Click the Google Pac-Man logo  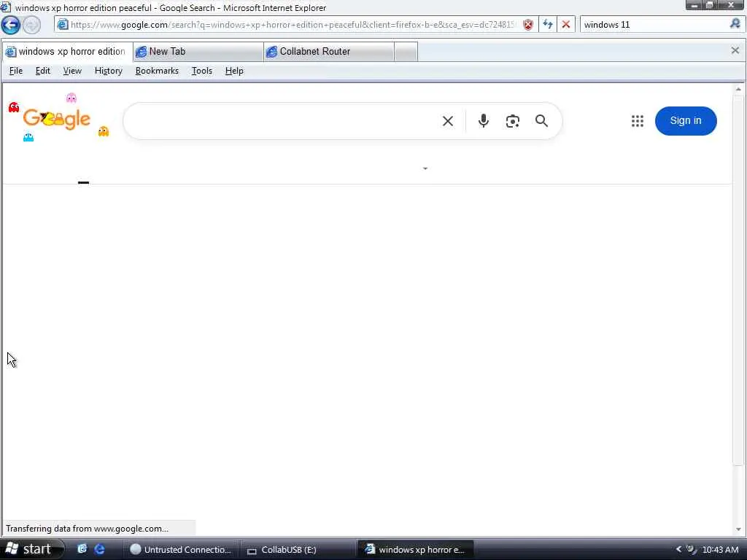[57, 118]
